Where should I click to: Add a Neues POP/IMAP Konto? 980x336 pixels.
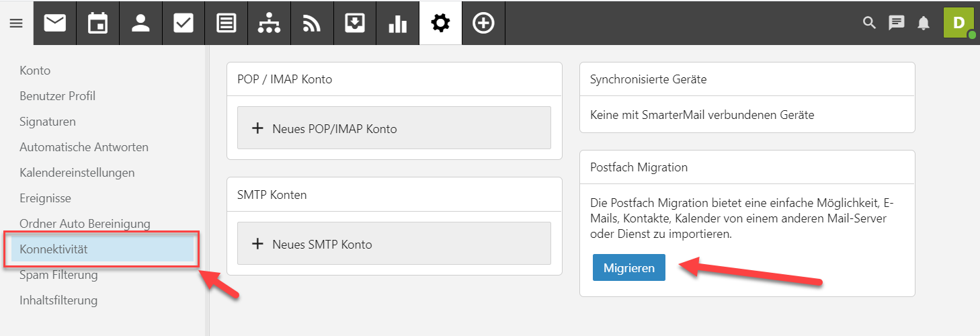pyautogui.click(x=394, y=128)
